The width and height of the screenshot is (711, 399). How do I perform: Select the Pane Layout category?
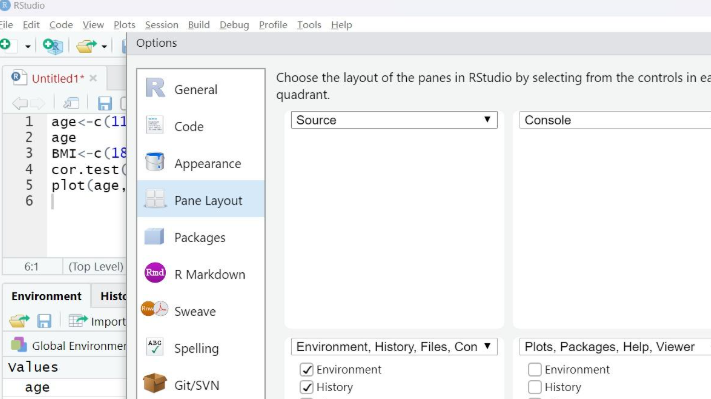pyautogui.click(x=200, y=200)
